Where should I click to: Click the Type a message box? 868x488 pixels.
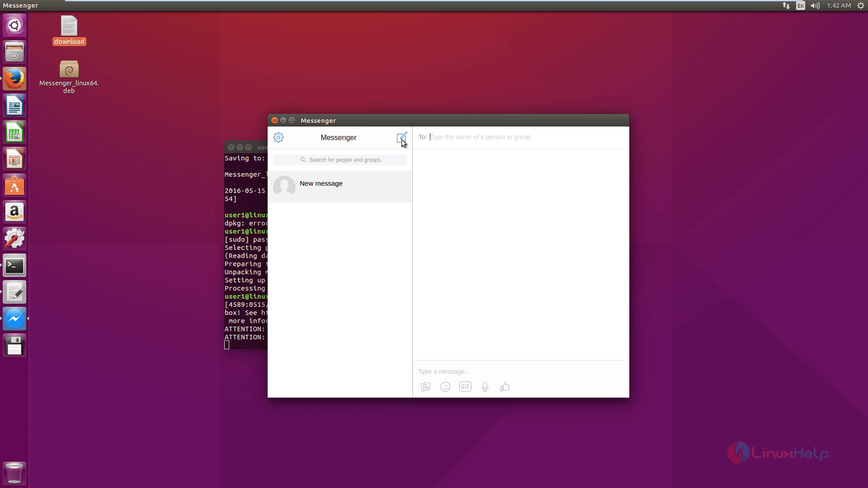[x=521, y=371]
